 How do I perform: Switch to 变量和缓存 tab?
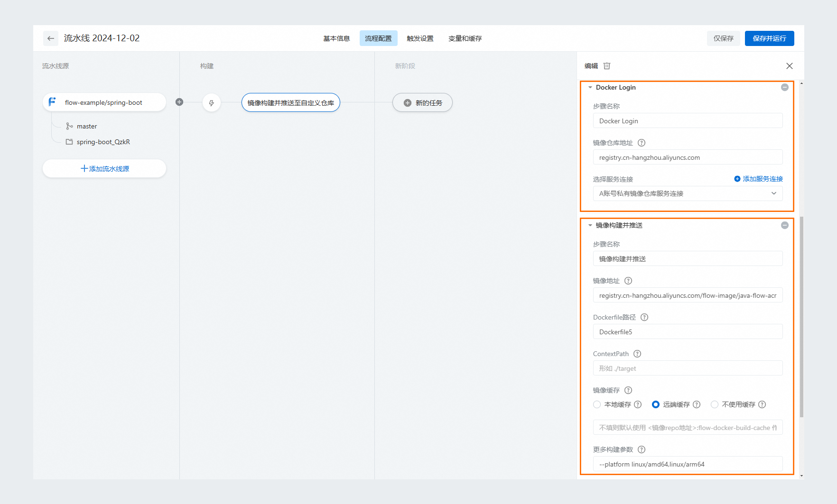point(465,38)
